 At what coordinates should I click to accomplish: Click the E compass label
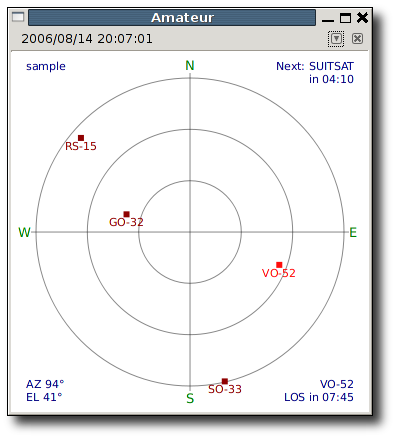(x=353, y=232)
